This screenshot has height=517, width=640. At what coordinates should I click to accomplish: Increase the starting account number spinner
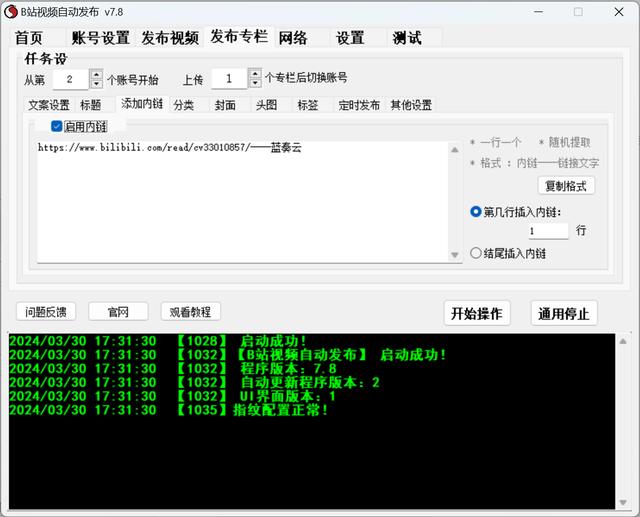(x=96, y=74)
